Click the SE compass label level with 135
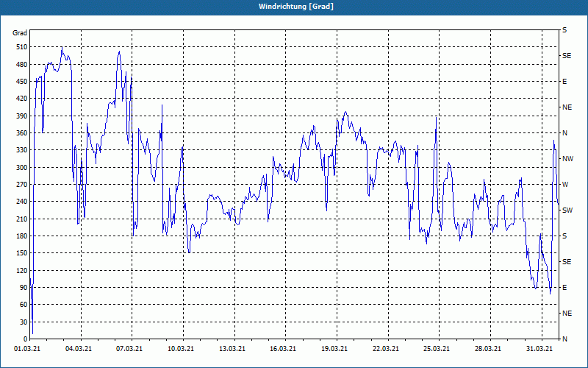 click(x=567, y=262)
